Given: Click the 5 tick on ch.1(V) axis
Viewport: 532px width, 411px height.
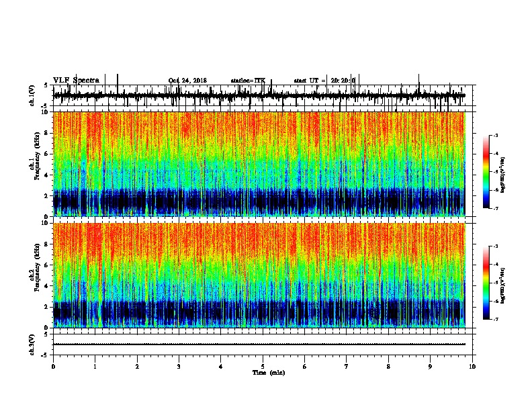Looking at the screenshot, I should click(46, 85).
